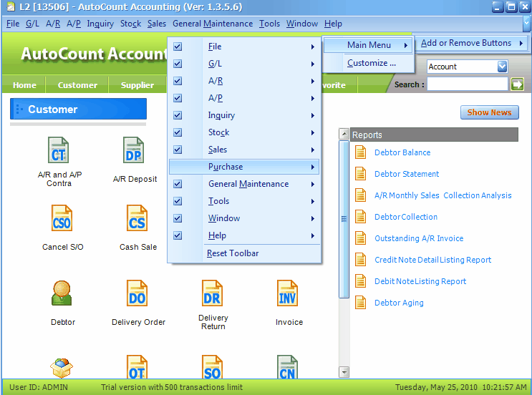Click the Debtor Balance report icon
Viewport: 532px width, 395px height.
tap(360, 152)
